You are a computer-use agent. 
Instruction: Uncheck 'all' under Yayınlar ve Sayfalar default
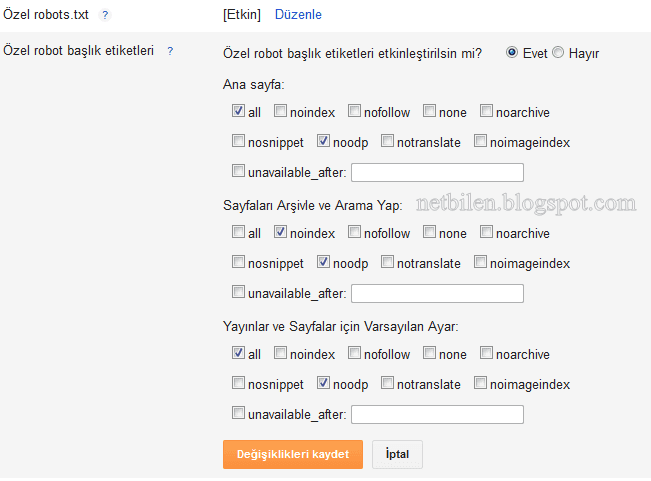pos(238,353)
